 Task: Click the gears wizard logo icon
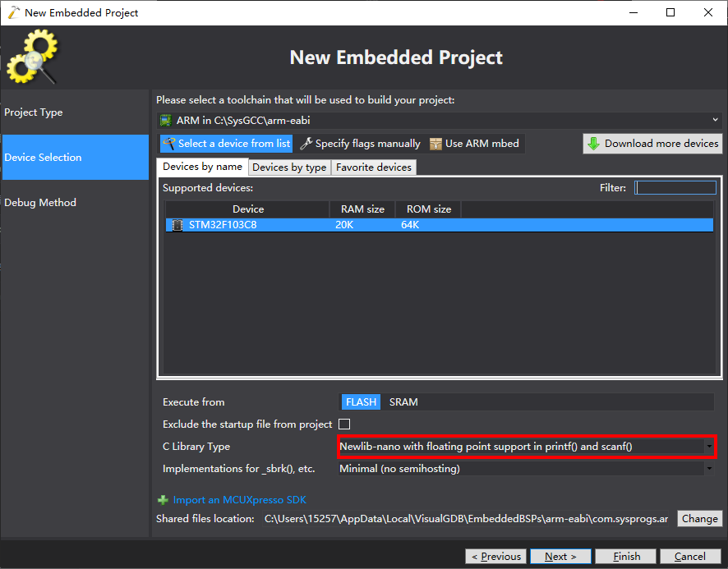pos(33,57)
